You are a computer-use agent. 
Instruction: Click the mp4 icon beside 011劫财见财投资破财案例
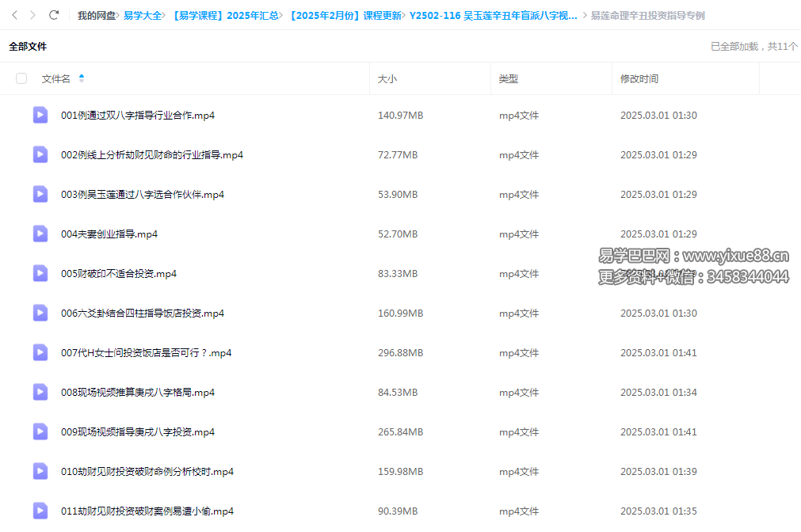tap(40, 511)
